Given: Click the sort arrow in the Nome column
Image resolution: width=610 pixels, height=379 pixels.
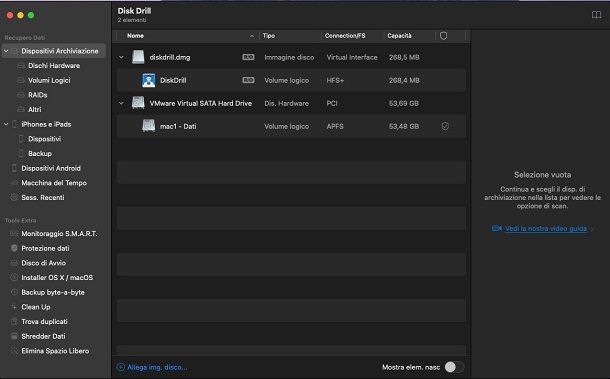Looking at the screenshot, I should (x=252, y=36).
